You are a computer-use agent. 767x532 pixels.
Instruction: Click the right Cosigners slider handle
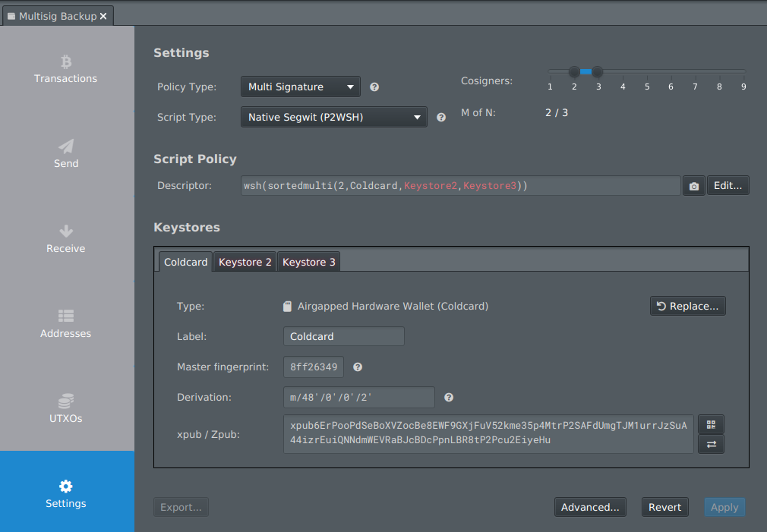tap(597, 72)
